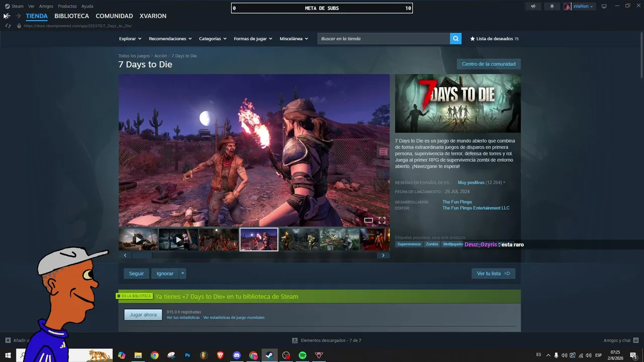Screen dimensions: 644x362
Task: Open the Amigos menu
Action: click(x=46, y=7)
